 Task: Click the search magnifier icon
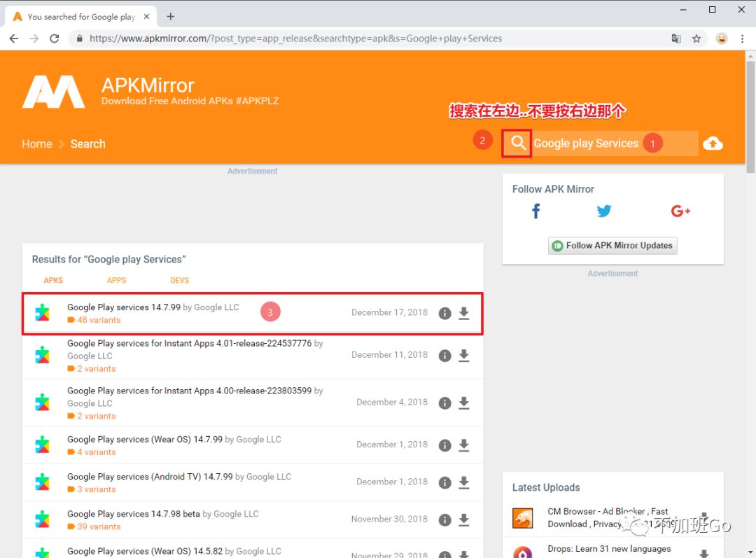coord(518,144)
